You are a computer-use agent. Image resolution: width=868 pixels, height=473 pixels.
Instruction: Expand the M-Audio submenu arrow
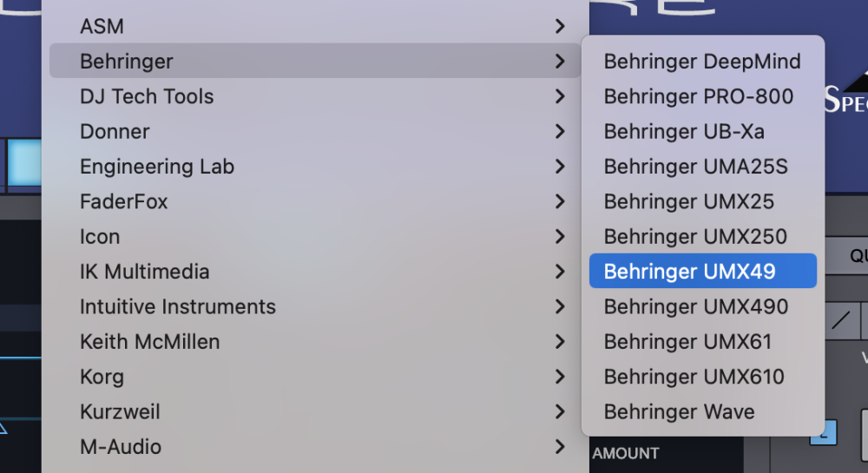click(x=560, y=447)
